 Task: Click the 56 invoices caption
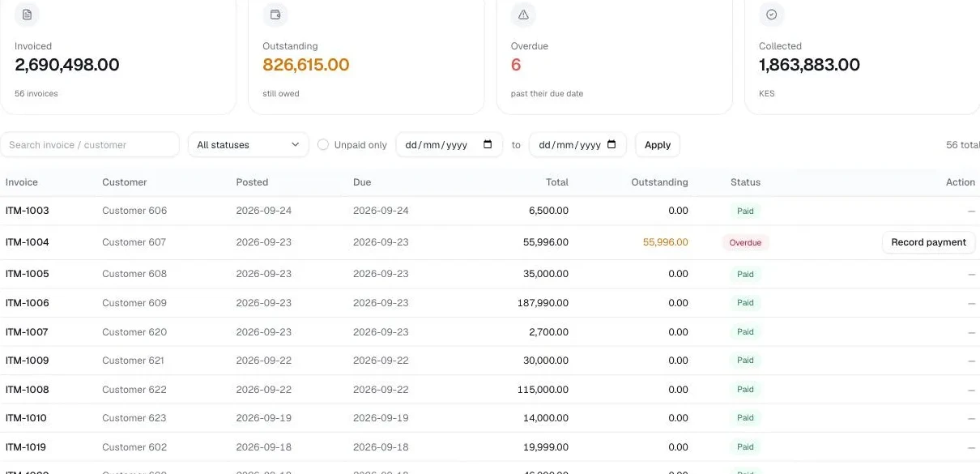[36, 94]
